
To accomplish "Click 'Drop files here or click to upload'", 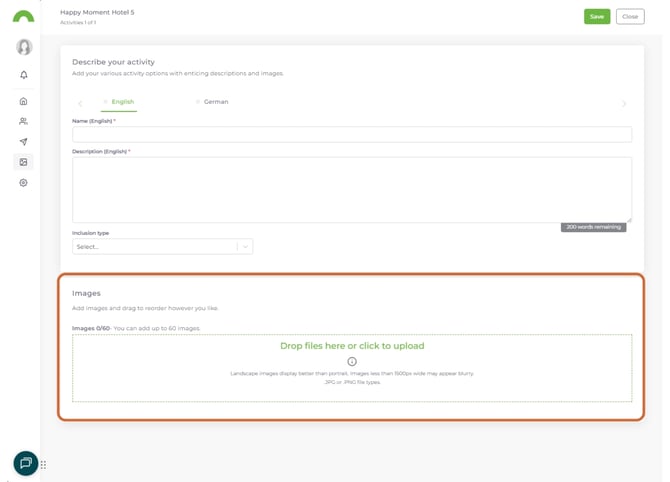I will tap(352, 346).
